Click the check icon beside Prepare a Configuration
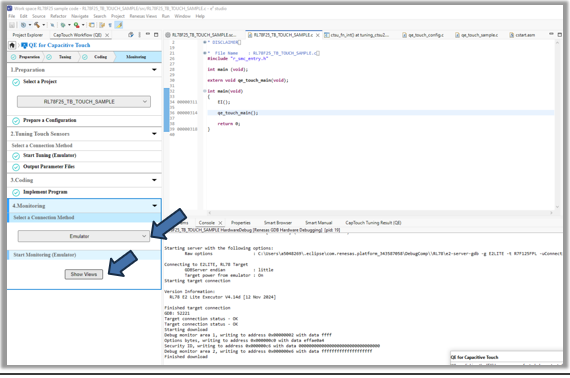 click(16, 121)
